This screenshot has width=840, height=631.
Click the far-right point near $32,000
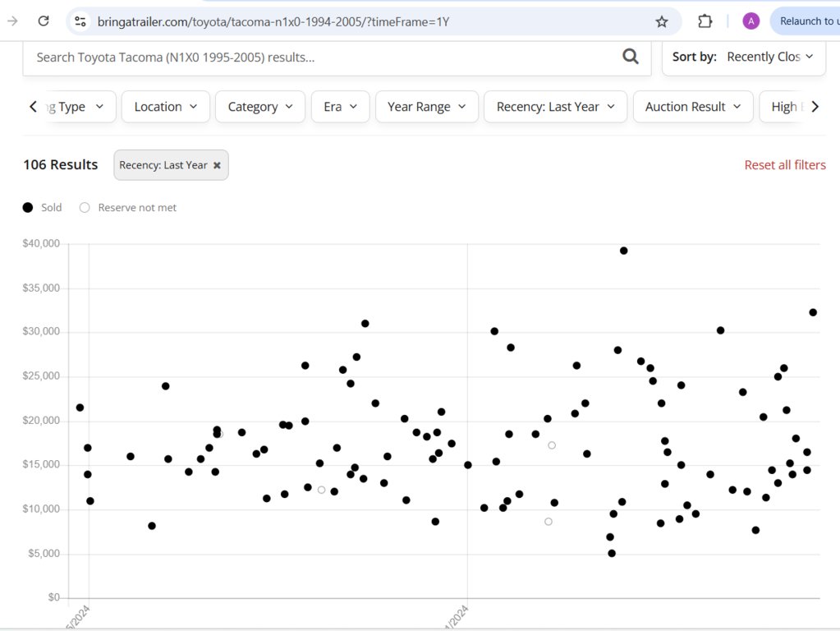tap(813, 312)
